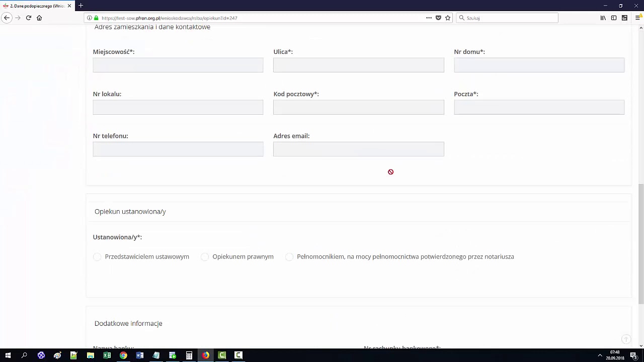Select Pełnomocnikiem notarial radio option
Image resolution: width=644 pixels, height=362 pixels.
click(289, 257)
